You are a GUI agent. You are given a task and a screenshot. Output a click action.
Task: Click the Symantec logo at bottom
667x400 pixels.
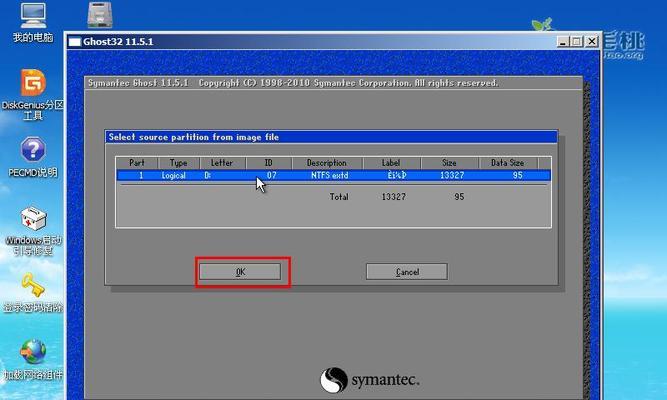369,380
